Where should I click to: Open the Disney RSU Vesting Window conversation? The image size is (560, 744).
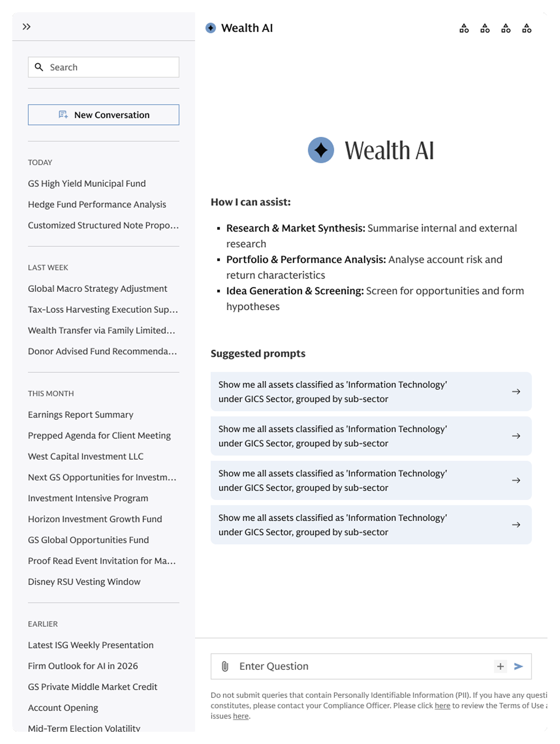[x=84, y=582]
